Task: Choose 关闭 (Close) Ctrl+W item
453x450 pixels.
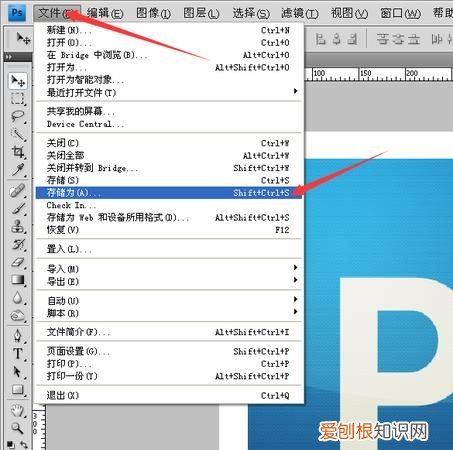Action: click(169, 143)
